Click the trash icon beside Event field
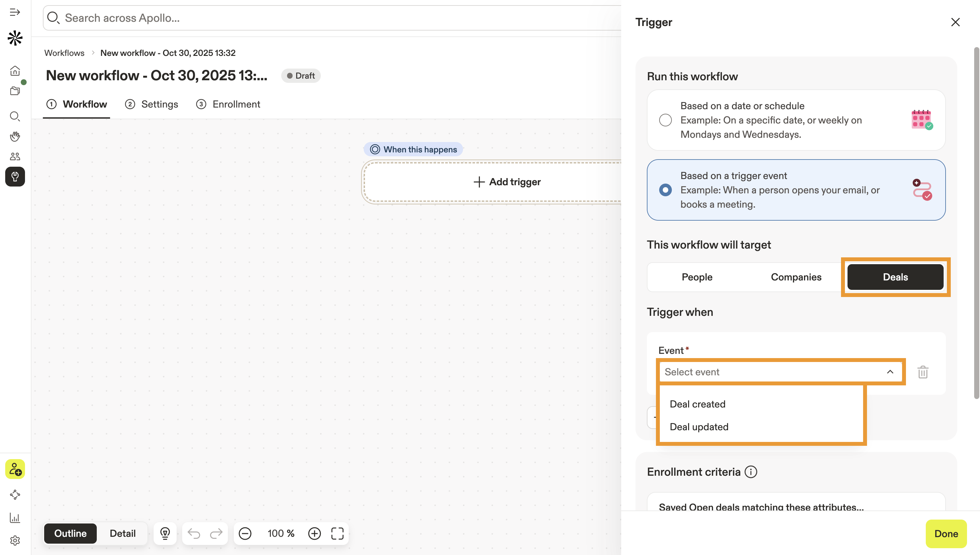This screenshot has height=555, width=980. click(x=923, y=372)
